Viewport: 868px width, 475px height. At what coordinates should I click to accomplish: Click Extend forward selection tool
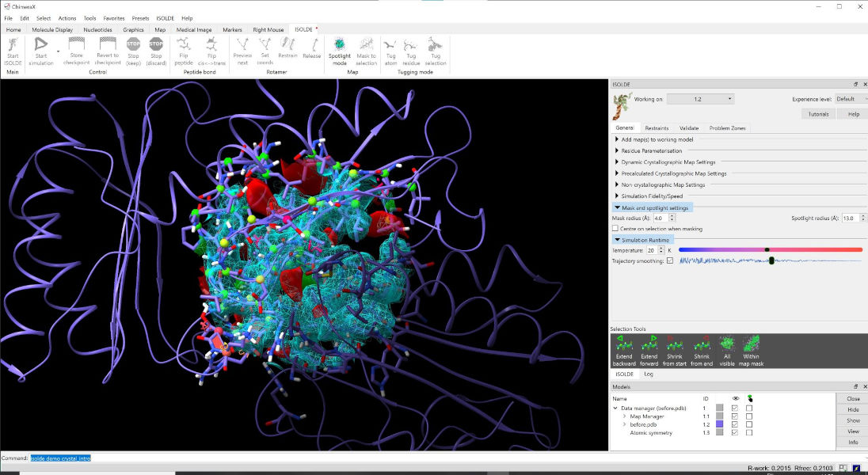649,351
